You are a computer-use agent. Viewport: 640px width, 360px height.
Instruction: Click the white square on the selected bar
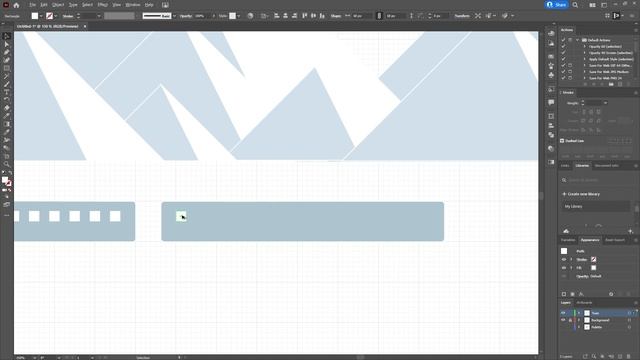pos(181,216)
